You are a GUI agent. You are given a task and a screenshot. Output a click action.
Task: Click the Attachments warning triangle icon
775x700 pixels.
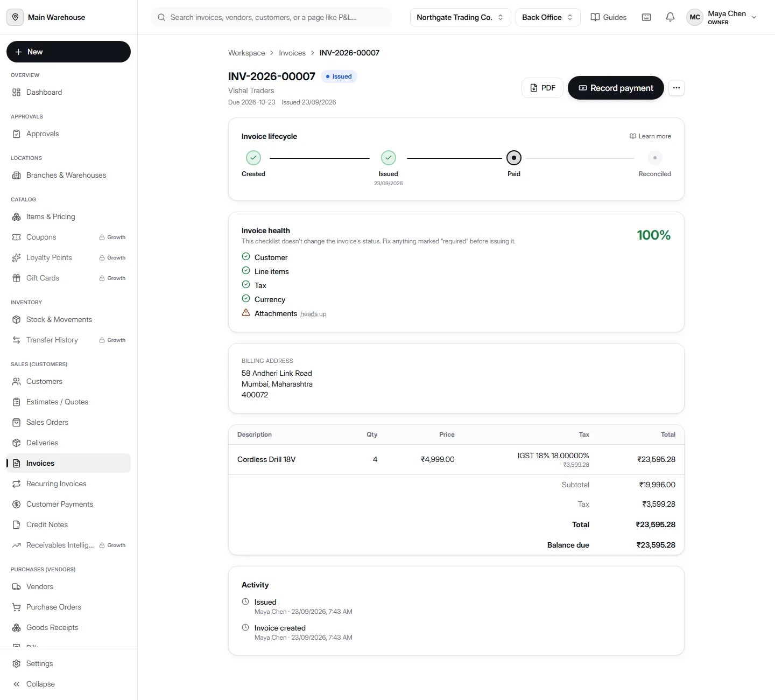pos(246,313)
